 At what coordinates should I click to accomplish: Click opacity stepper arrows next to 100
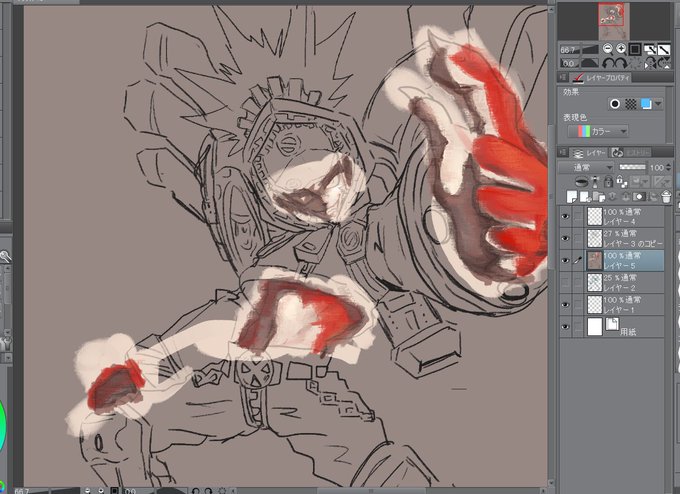point(668,167)
